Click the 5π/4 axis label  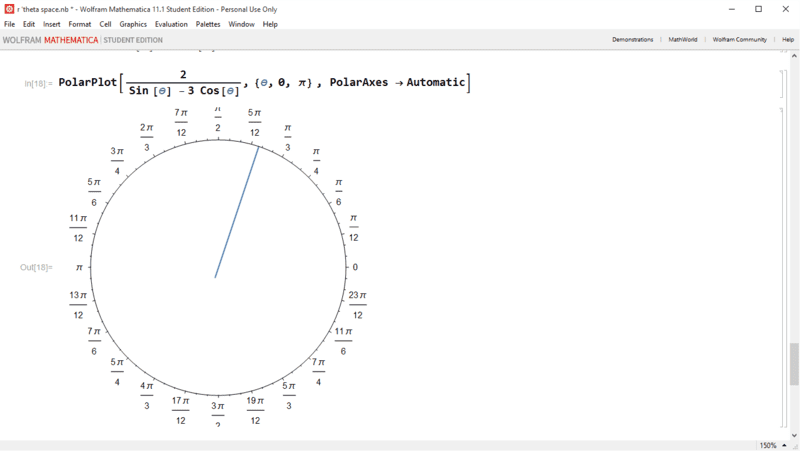[117, 372]
